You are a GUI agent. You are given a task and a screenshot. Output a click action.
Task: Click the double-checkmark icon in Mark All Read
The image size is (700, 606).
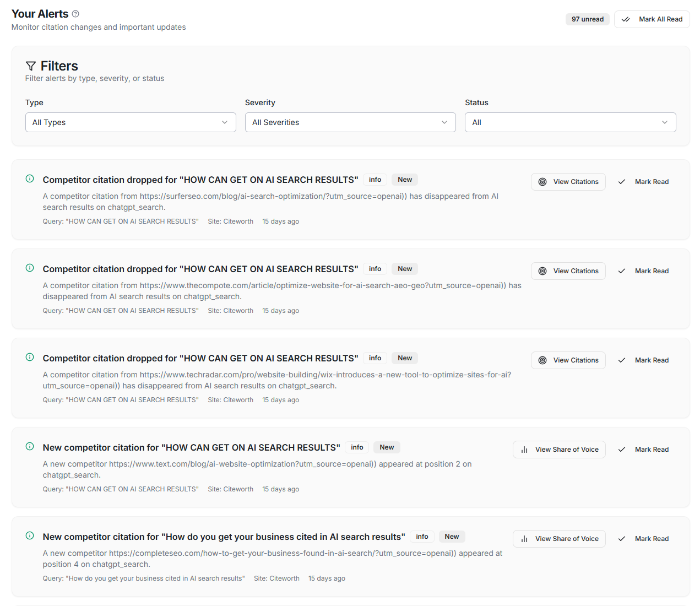tap(626, 19)
